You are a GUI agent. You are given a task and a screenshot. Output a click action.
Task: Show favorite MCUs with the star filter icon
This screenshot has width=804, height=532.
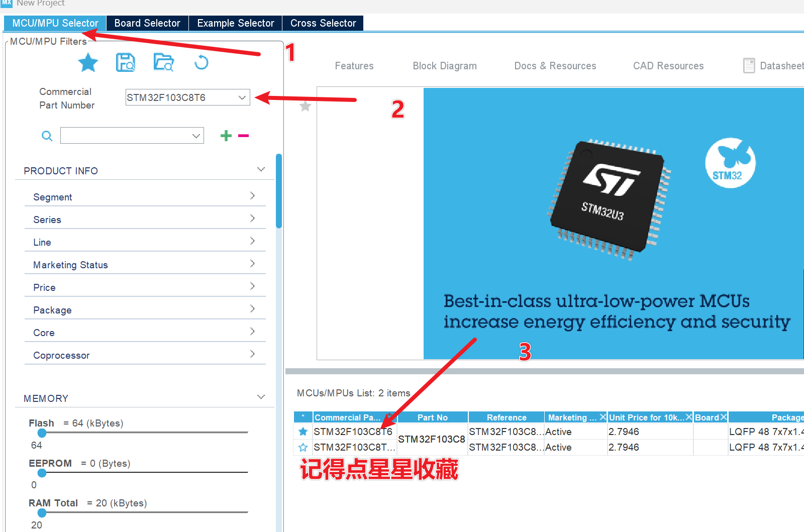coord(88,63)
